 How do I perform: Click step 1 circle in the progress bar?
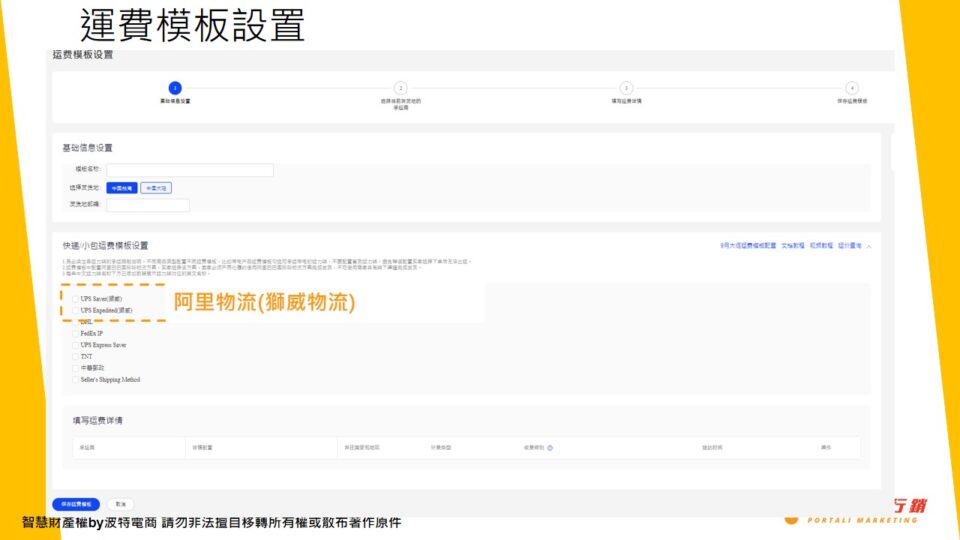click(175, 88)
